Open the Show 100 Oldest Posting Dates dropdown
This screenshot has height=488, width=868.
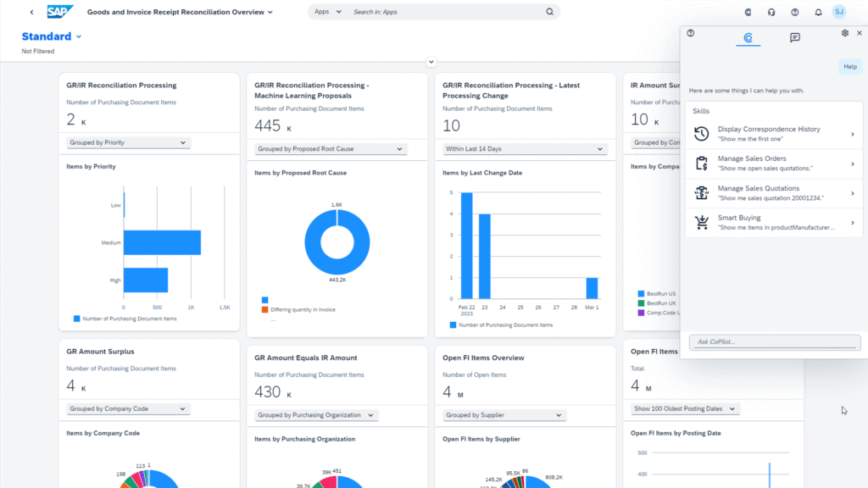(x=685, y=409)
